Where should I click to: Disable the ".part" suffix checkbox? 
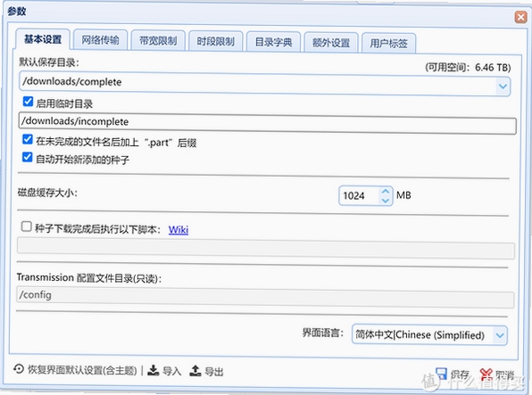pos(28,140)
